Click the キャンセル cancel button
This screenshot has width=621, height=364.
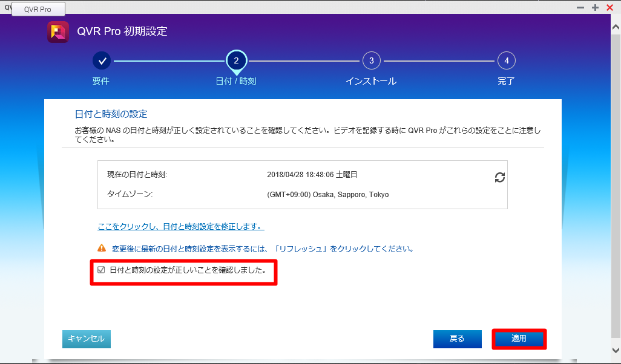point(87,339)
